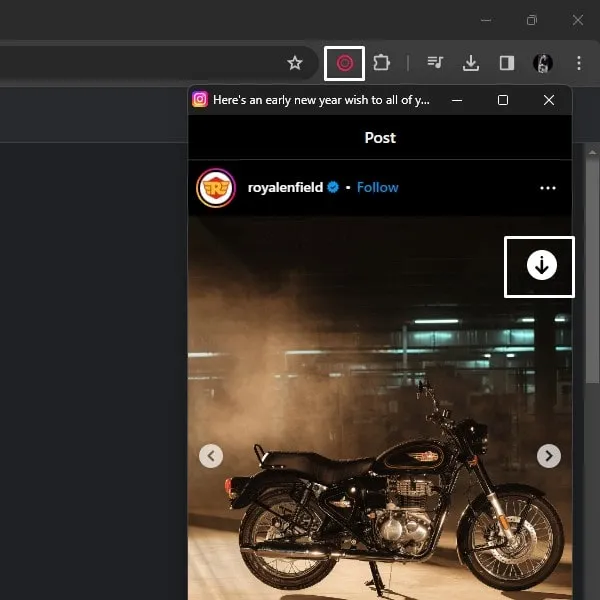
Task: Open the royalenfield username link
Action: click(285, 188)
